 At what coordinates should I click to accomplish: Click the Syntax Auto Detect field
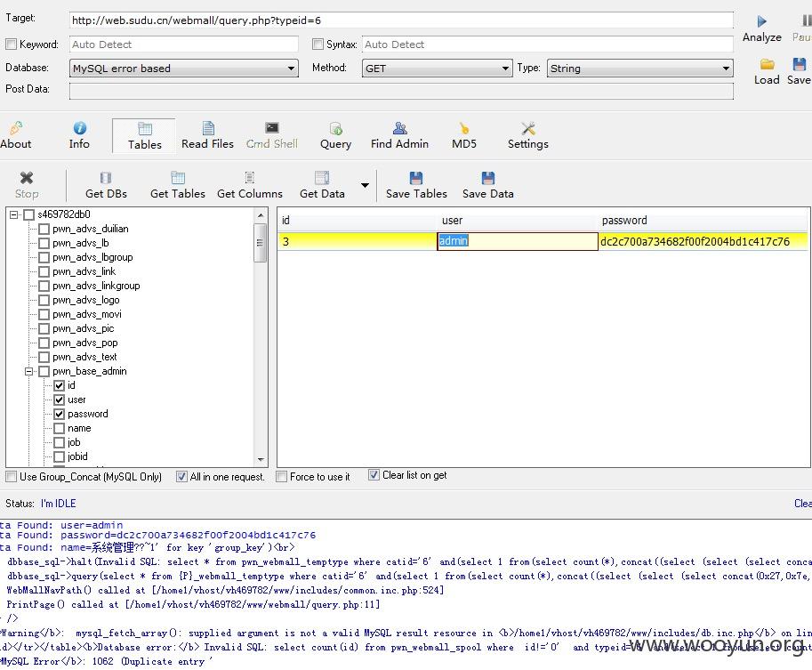pyautogui.click(x=548, y=44)
